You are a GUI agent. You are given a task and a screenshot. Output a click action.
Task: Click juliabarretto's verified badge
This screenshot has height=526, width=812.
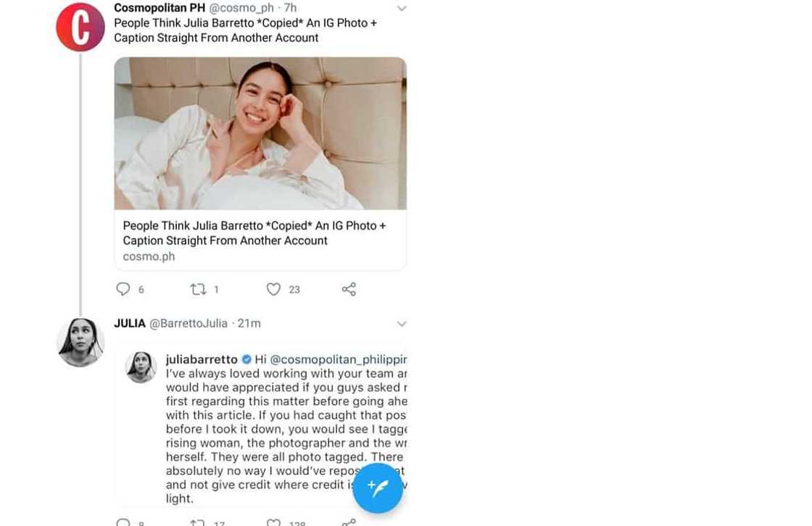(246, 359)
